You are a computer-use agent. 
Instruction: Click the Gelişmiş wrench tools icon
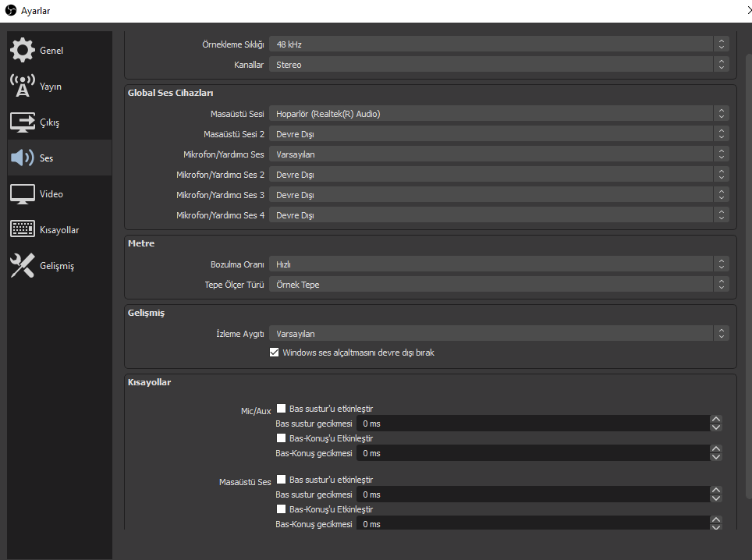pos(22,265)
